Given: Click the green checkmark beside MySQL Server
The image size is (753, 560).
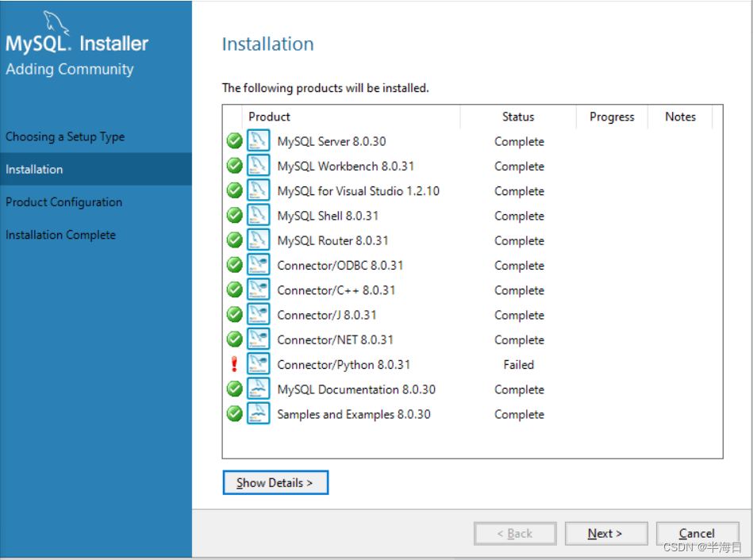Looking at the screenshot, I should (x=234, y=141).
